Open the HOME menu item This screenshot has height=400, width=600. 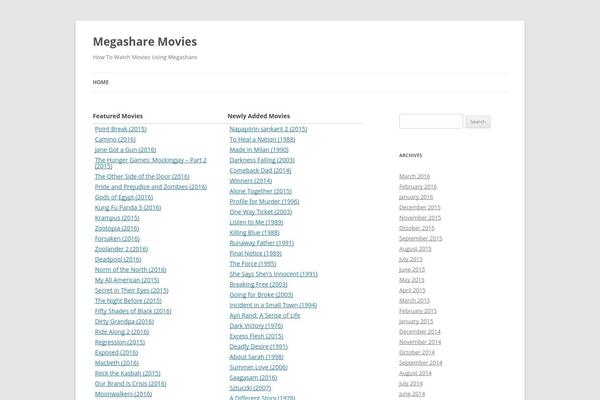pos(101,82)
